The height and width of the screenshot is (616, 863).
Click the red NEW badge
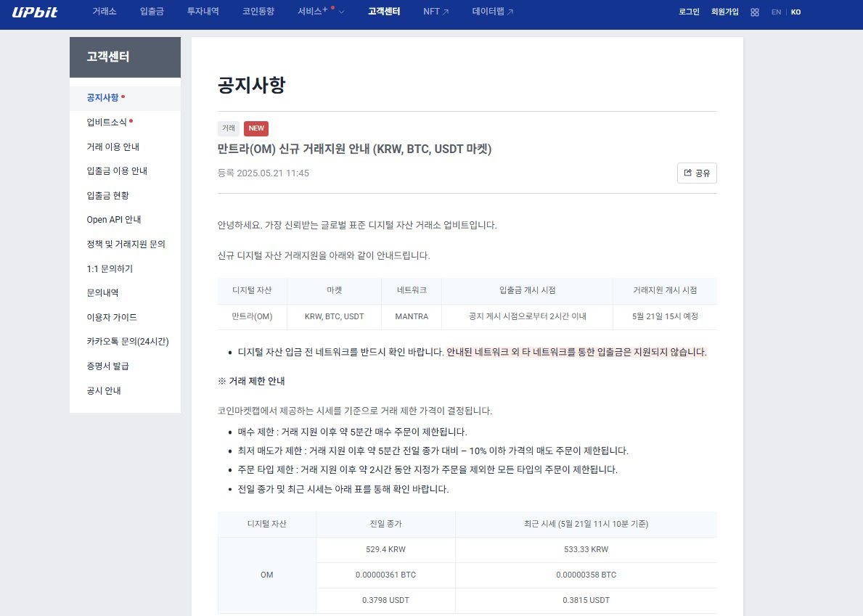pyautogui.click(x=256, y=128)
